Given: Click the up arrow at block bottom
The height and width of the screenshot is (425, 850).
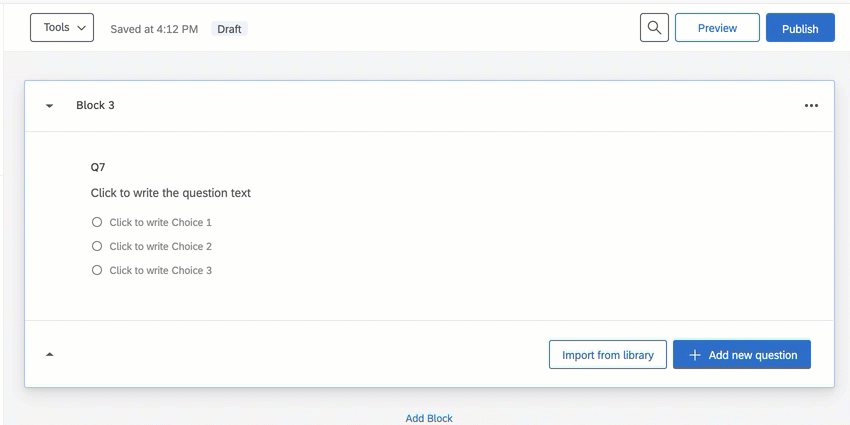Looking at the screenshot, I should coord(49,355).
